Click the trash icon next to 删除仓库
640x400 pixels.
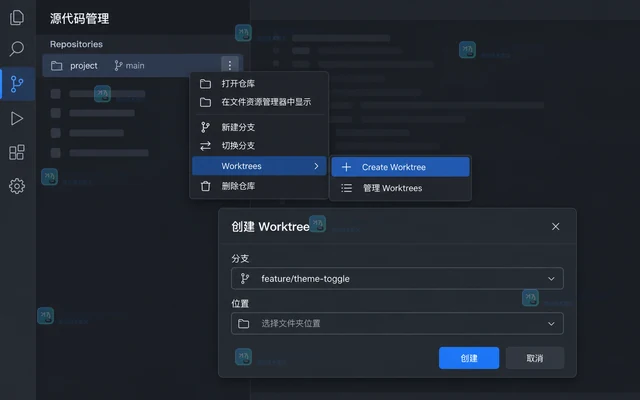point(205,186)
